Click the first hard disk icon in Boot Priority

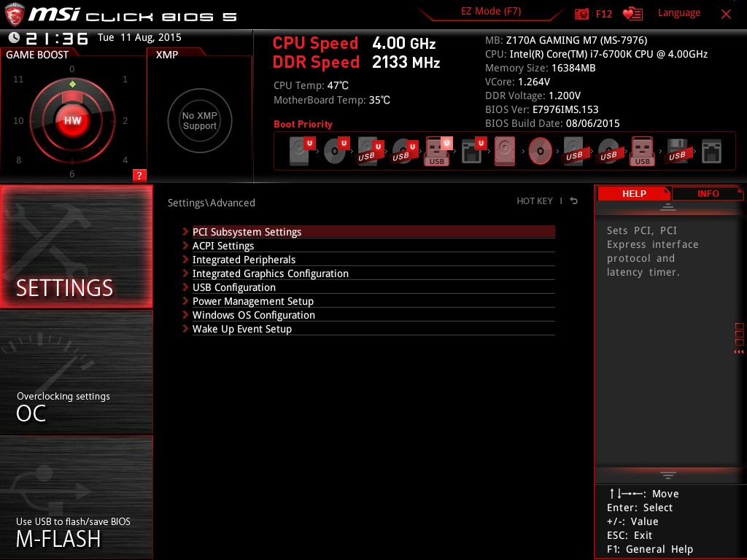coord(298,151)
